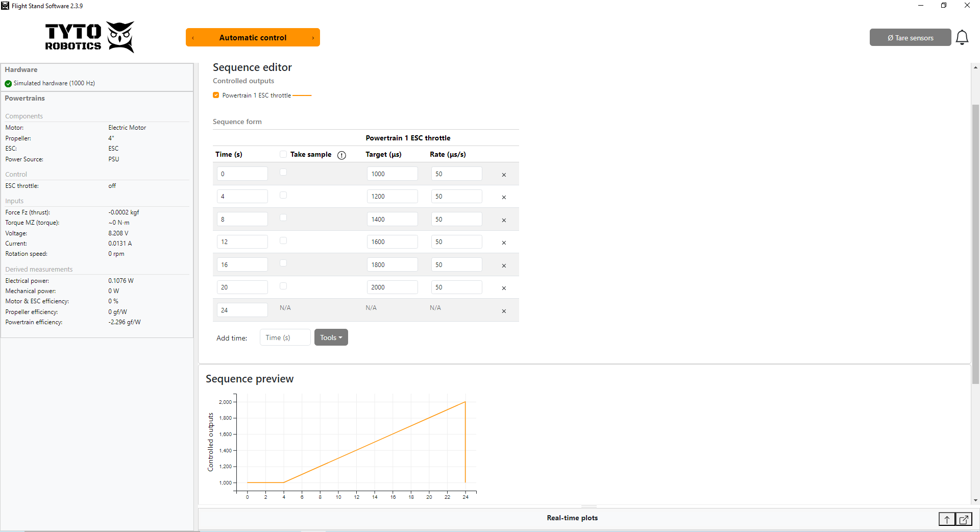Click the right chevron on Automatic control banner
Viewport: 980px width, 532px height.
(312, 37)
